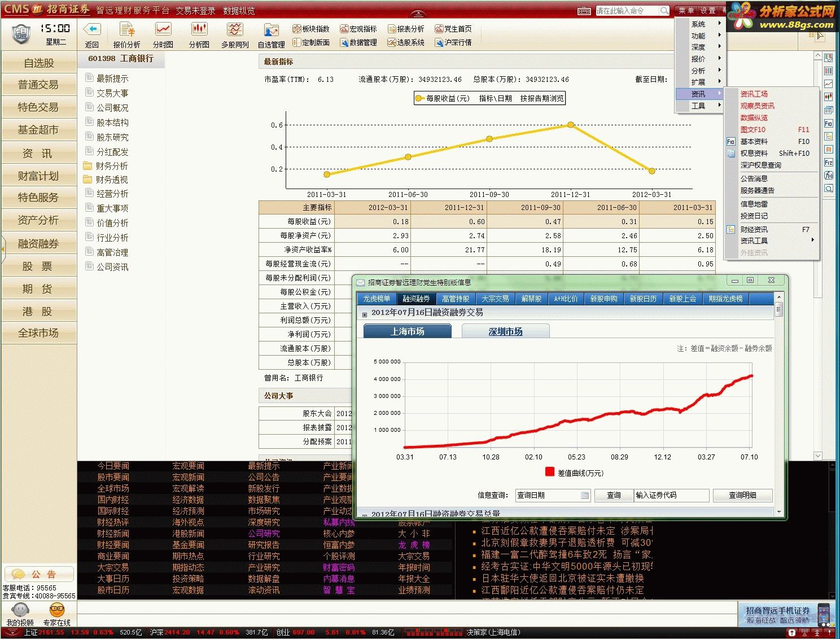Click magnifier icon in right vertical toolbar

(x=828, y=189)
